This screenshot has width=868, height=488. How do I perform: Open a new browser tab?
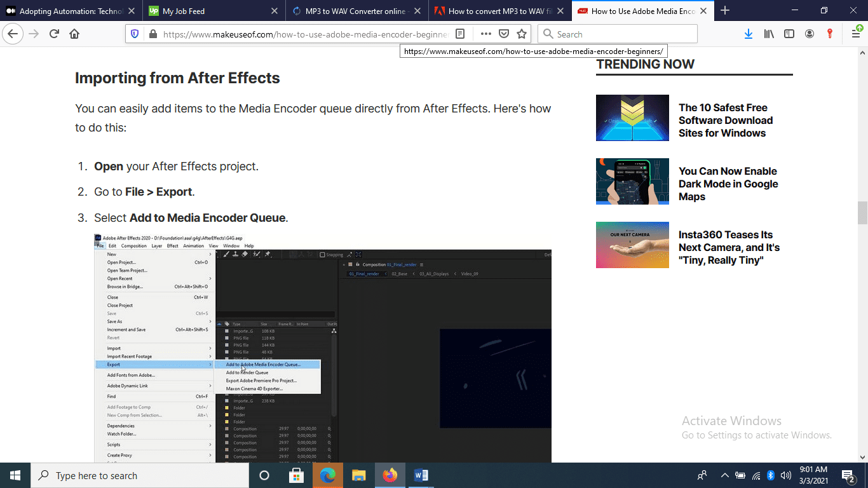[x=725, y=11]
